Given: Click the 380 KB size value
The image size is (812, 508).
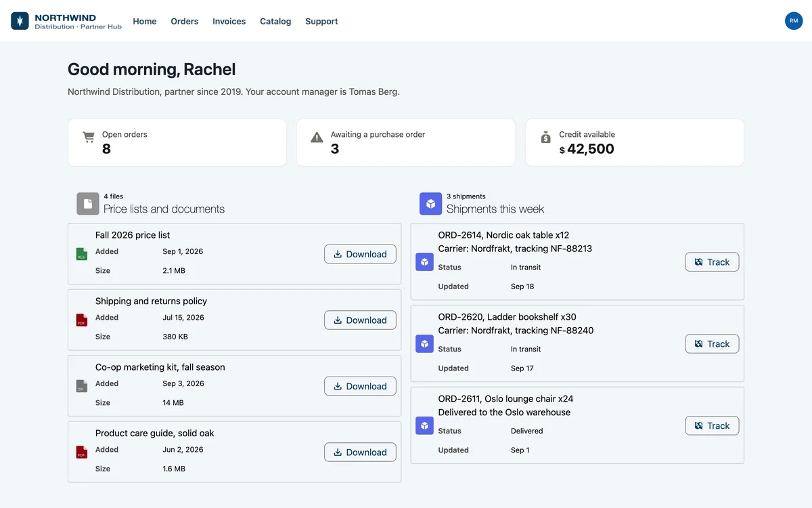Looking at the screenshot, I should pyautogui.click(x=175, y=337).
